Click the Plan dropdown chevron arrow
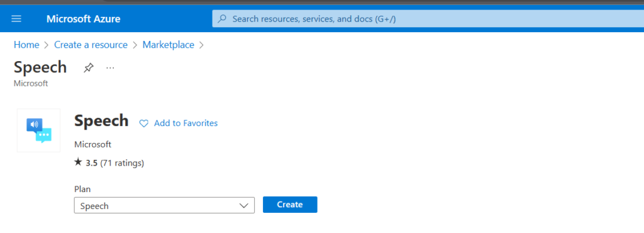Viewport: 644px width, 233px height. [x=244, y=205]
